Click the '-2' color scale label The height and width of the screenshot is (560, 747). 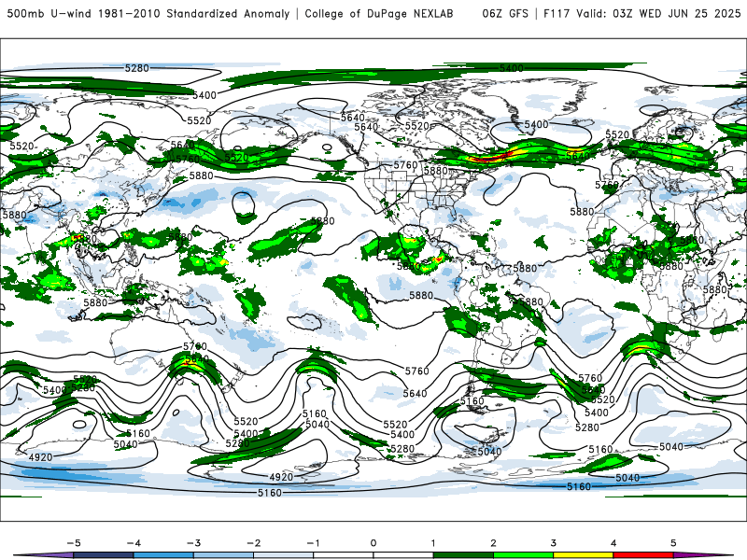pyautogui.click(x=253, y=543)
